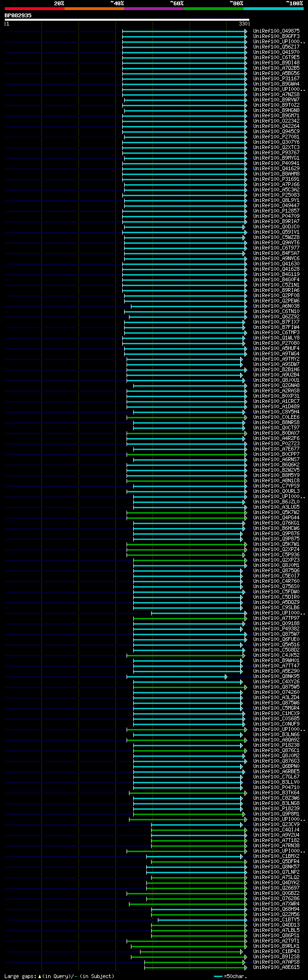
Task: Select the UniRef100_A5HUF4 label
Action: point(276,348)
